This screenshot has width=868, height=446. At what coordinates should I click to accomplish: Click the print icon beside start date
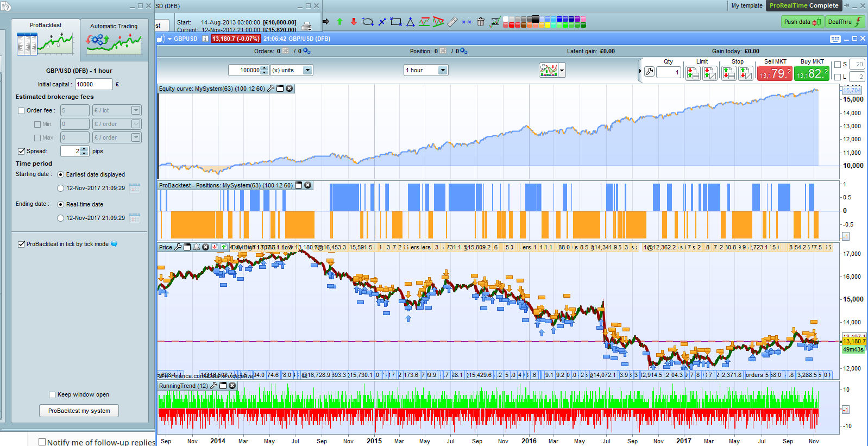(x=306, y=26)
